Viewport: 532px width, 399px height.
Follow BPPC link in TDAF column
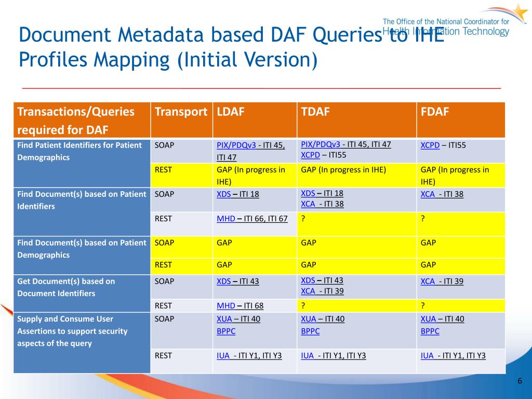tap(310, 331)
